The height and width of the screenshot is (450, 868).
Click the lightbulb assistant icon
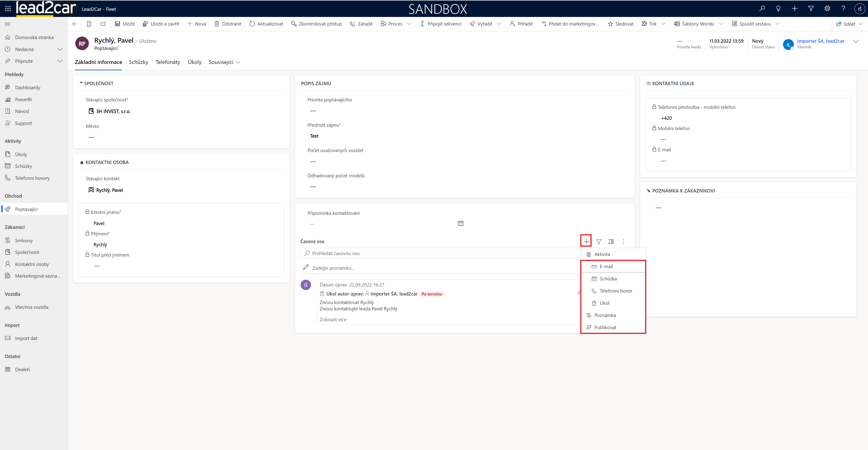(778, 9)
